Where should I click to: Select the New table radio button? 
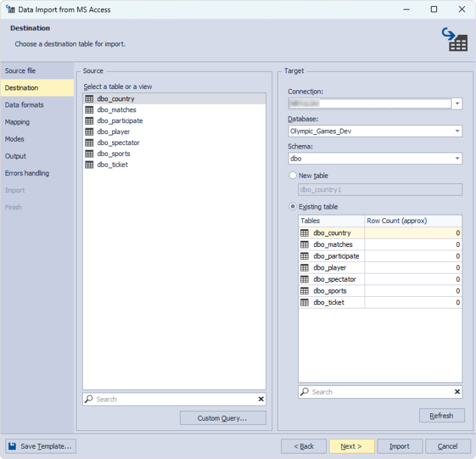click(x=293, y=176)
